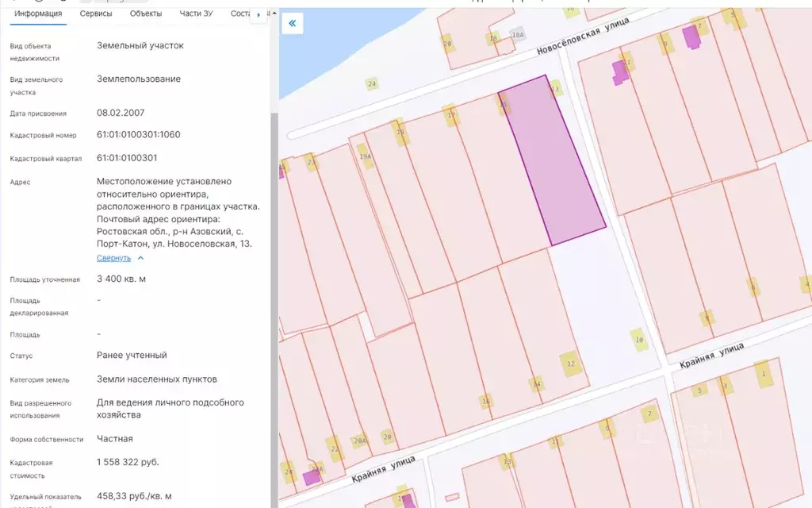Click building marker 14 on the map
812x508 pixels.
coord(537,384)
